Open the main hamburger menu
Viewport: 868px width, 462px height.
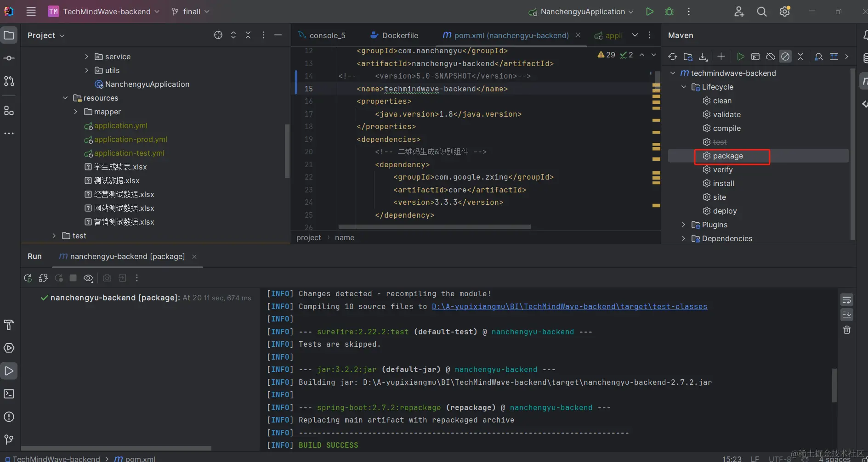tap(31, 11)
